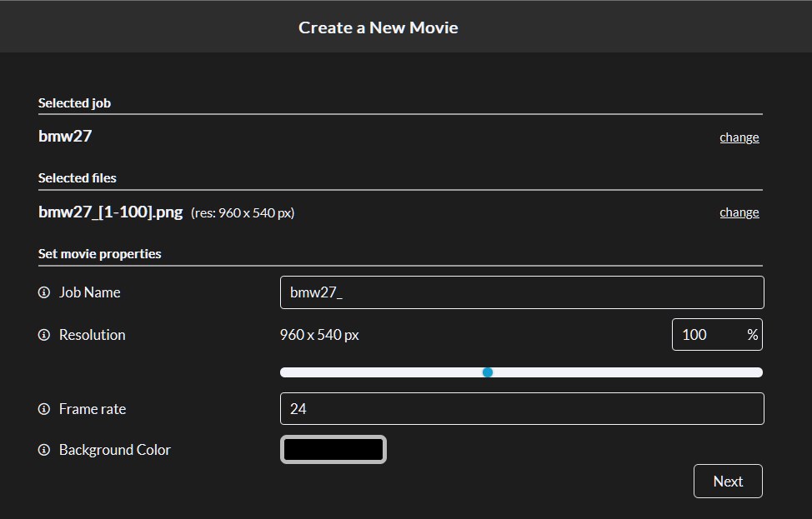The image size is (812, 519).
Task: Click the info icon beside Resolution
Action: [44, 335]
